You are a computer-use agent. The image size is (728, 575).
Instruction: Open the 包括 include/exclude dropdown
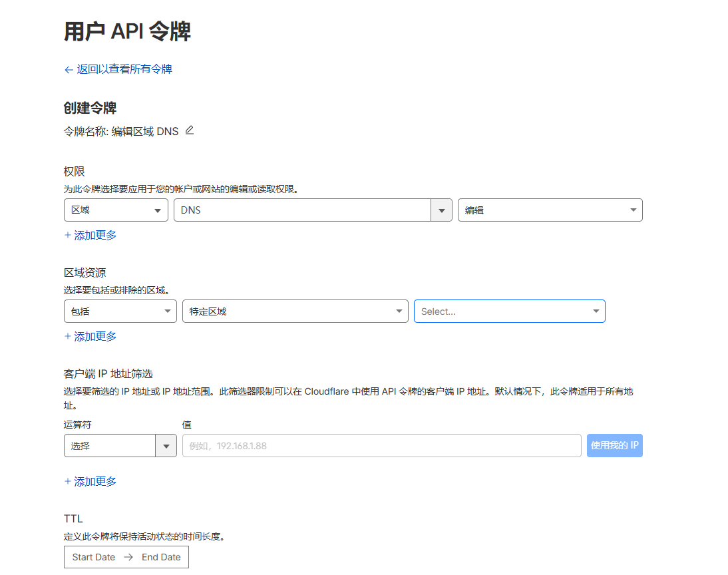click(x=120, y=311)
